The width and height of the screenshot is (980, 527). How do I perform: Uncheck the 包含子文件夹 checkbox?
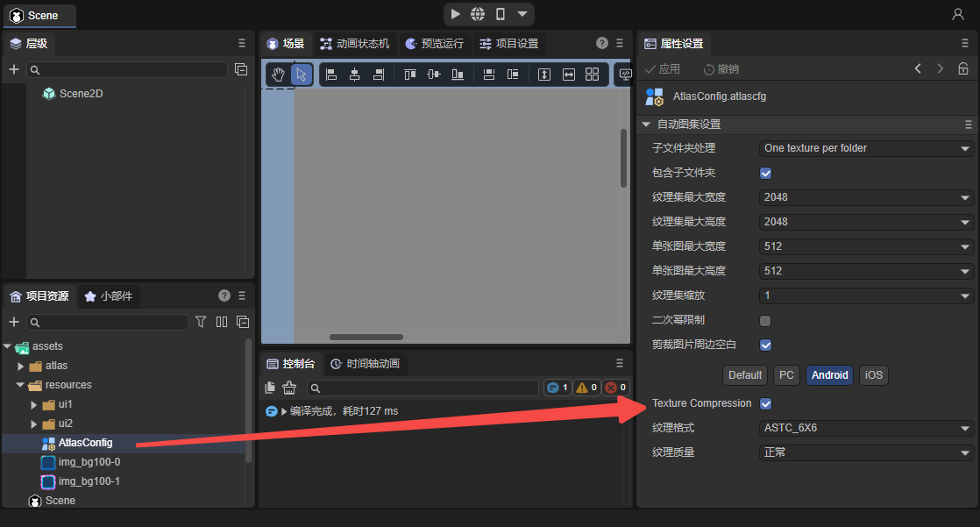pos(765,173)
